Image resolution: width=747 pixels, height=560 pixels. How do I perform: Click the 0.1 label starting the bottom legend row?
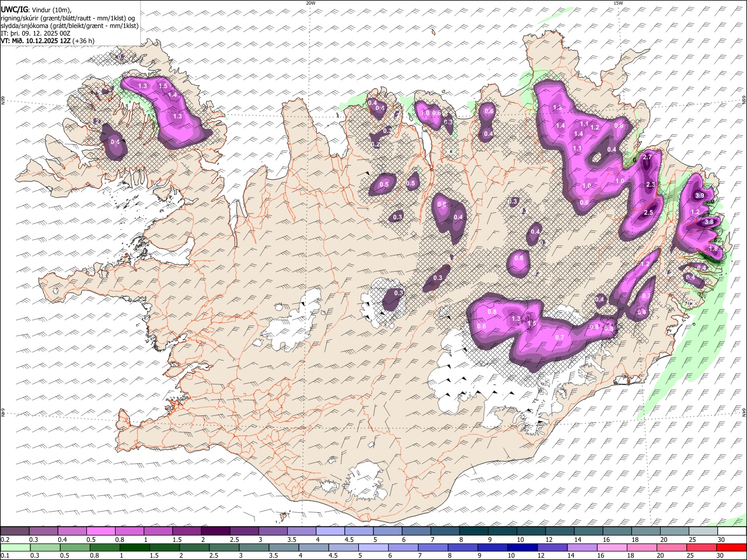coord(5,556)
